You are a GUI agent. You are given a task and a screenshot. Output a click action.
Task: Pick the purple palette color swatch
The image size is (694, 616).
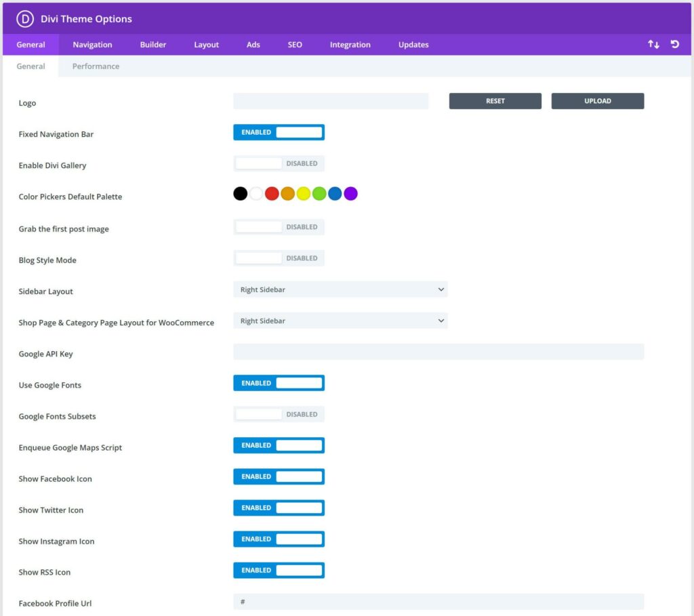(x=350, y=193)
